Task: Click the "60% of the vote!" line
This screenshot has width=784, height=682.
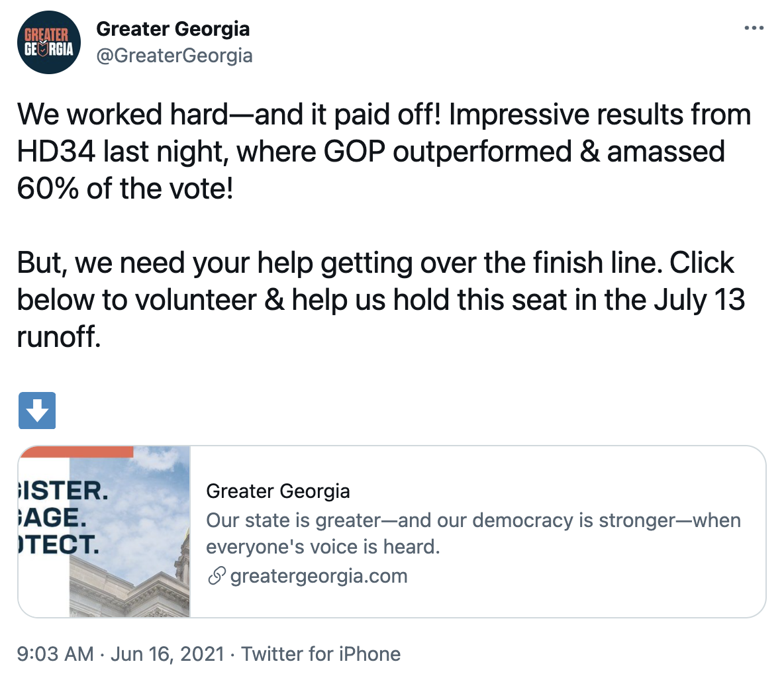Action: 125,189
